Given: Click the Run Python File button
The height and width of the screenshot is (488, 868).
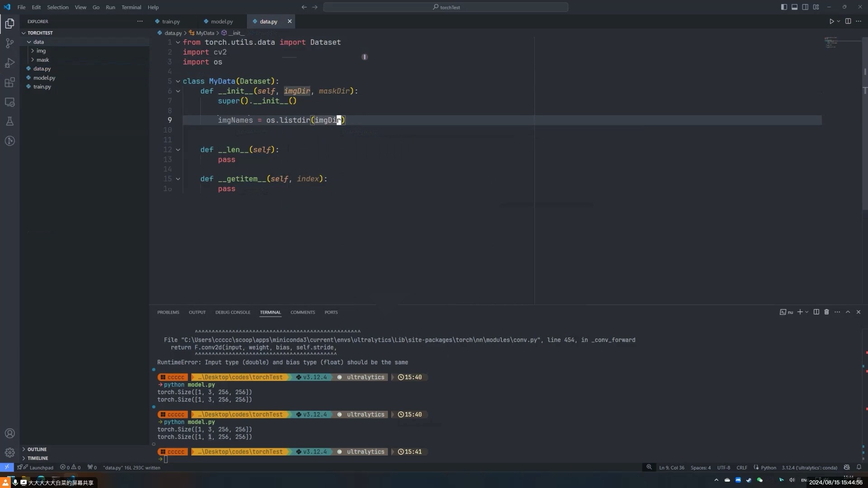Looking at the screenshot, I should [831, 21].
